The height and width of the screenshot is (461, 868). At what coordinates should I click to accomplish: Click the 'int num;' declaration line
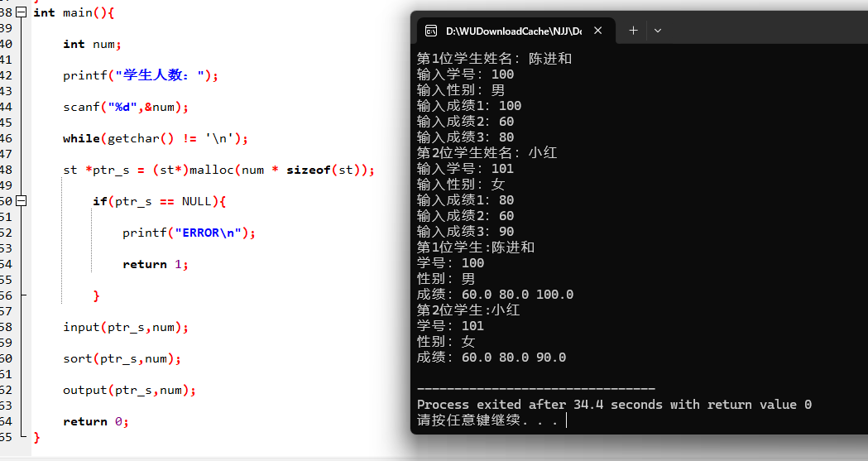pyautogui.click(x=92, y=44)
